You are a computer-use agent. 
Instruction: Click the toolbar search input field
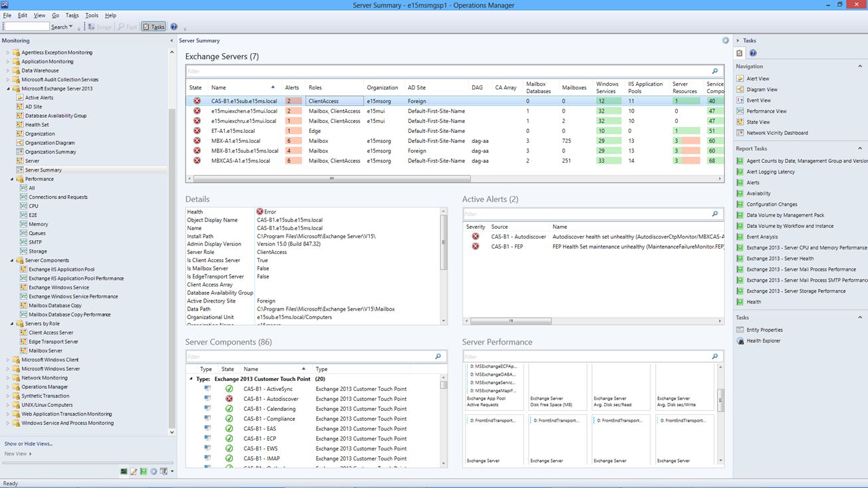coord(27,27)
